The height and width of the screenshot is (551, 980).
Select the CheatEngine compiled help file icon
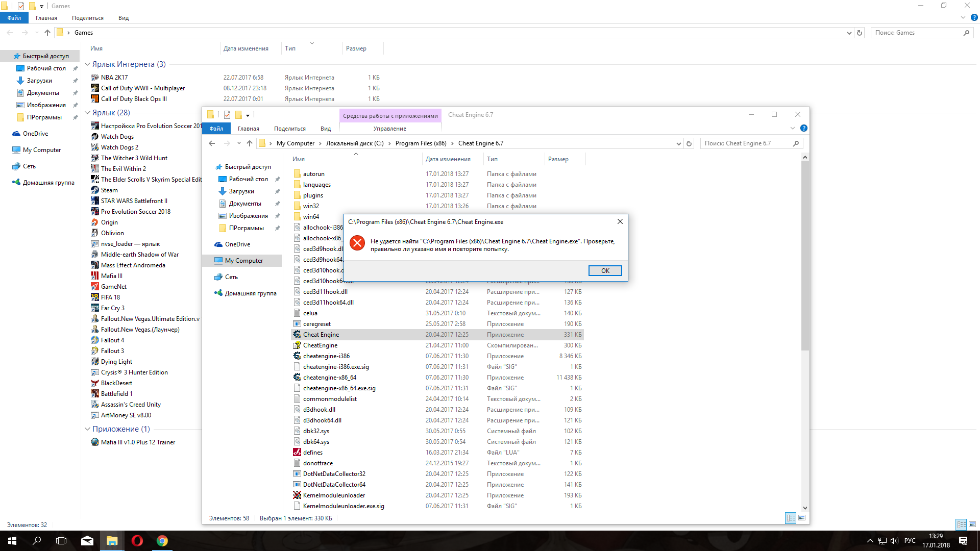[x=297, y=345]
